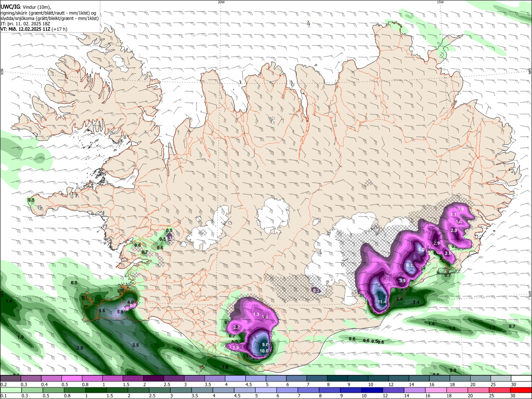Screen dimensions: 532x399
Task: Click the VT valid time line
Action: (x=34, y=30)
